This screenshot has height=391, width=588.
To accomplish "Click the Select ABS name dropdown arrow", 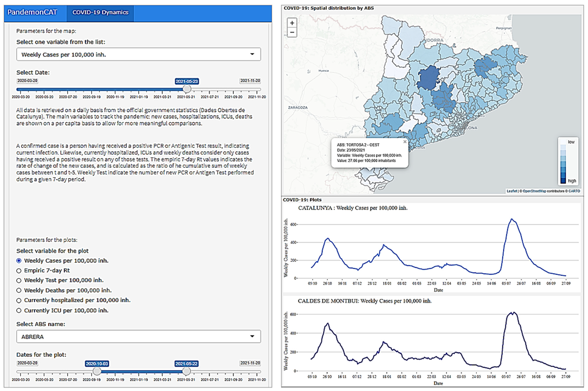I will pyautogui.click(x=252, y=336).
